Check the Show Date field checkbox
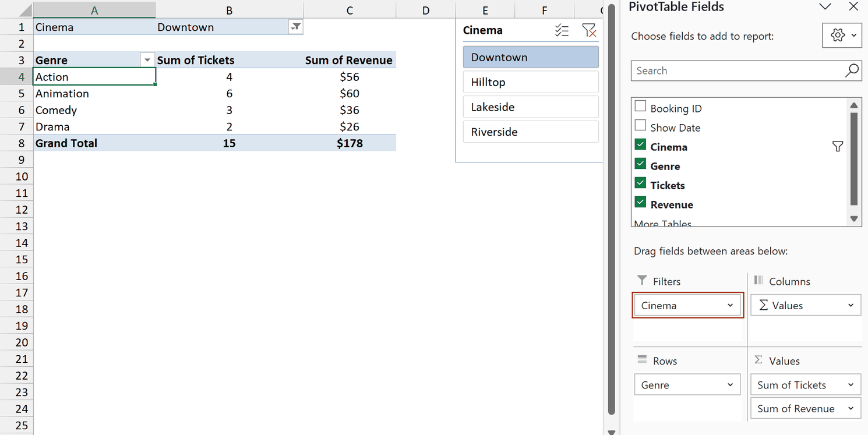 [640, 126]
